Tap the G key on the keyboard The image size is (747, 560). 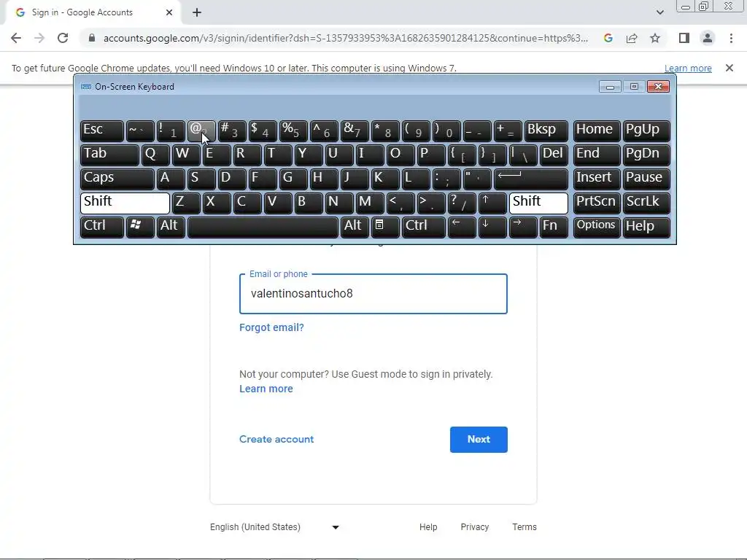pyautogui.click(x=293, y=179)
